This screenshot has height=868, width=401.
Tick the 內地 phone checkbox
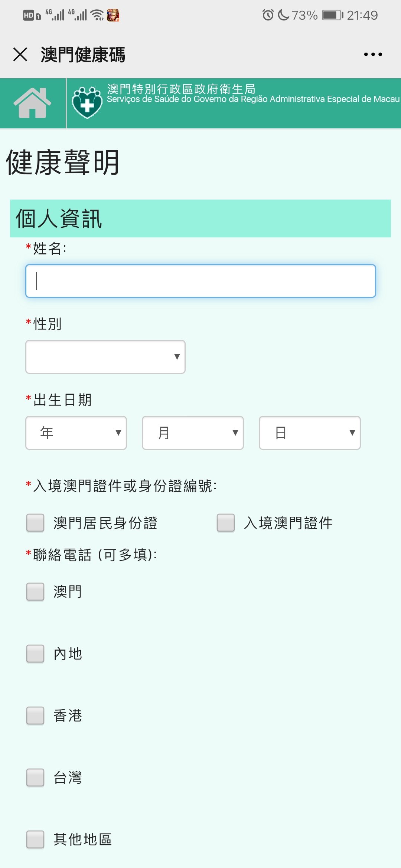35,654
